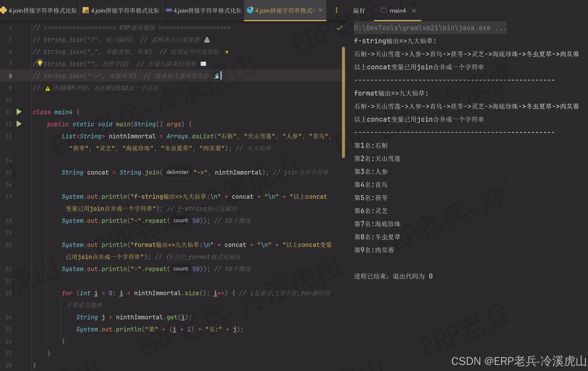Click the editor vertical scrollbar
The width and height of the screenshot is (588, 371).
click(x=343, y=102)
